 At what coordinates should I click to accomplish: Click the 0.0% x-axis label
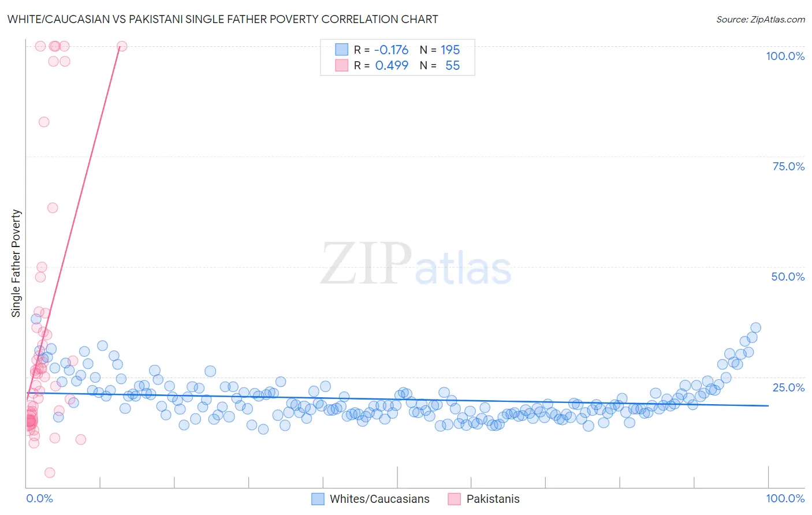tap(39, 498)
